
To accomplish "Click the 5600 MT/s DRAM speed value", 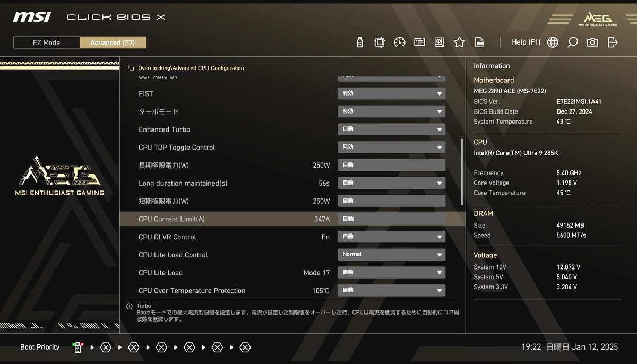I will tap(571, 236).
